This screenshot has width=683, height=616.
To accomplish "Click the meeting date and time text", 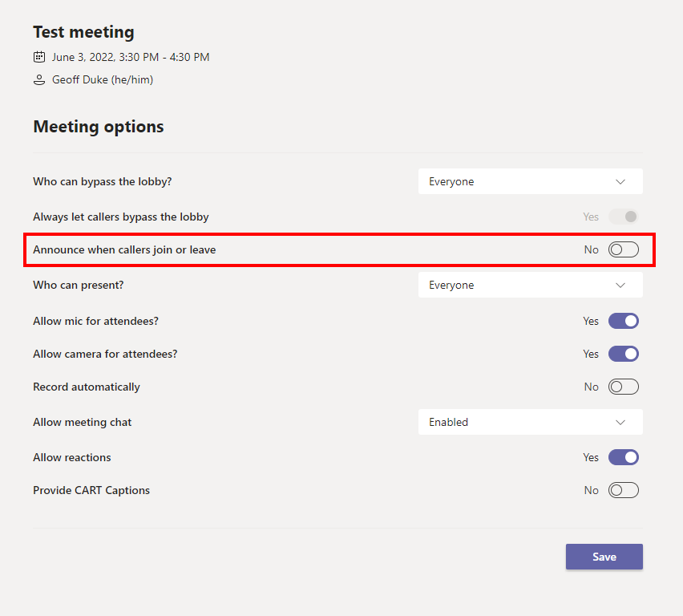I will point(131,57).
